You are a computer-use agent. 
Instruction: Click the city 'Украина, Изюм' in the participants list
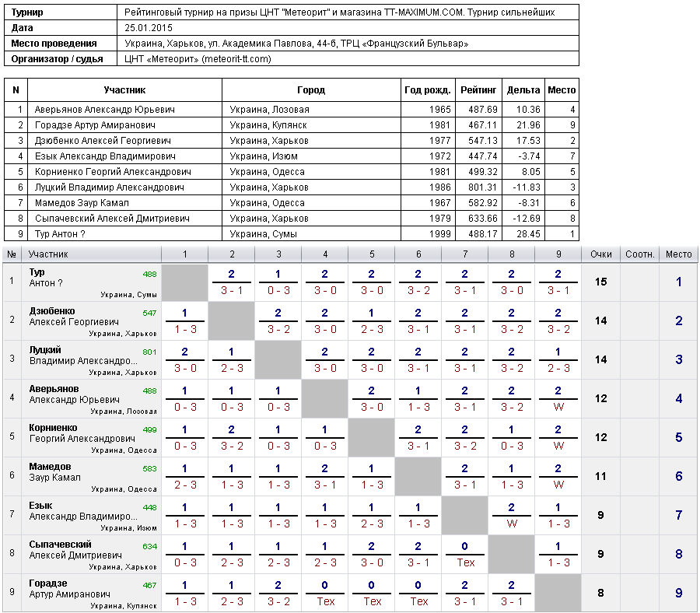264,156
